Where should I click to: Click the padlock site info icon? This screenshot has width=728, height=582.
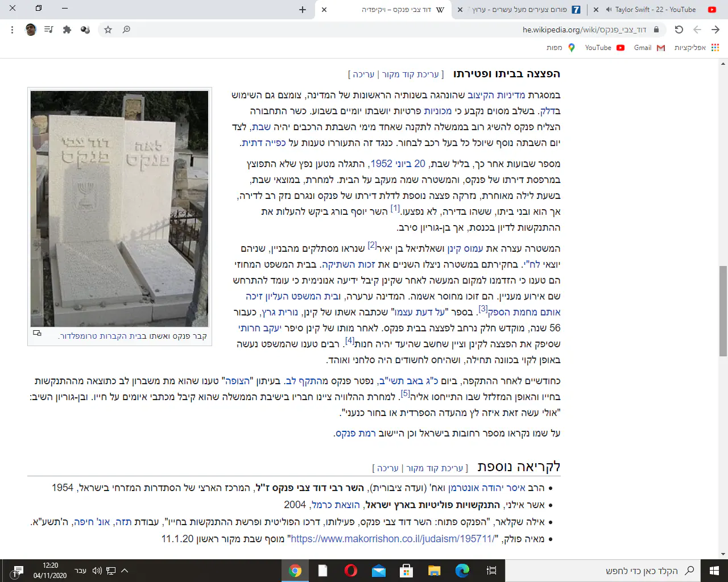[x=656, y=30]
